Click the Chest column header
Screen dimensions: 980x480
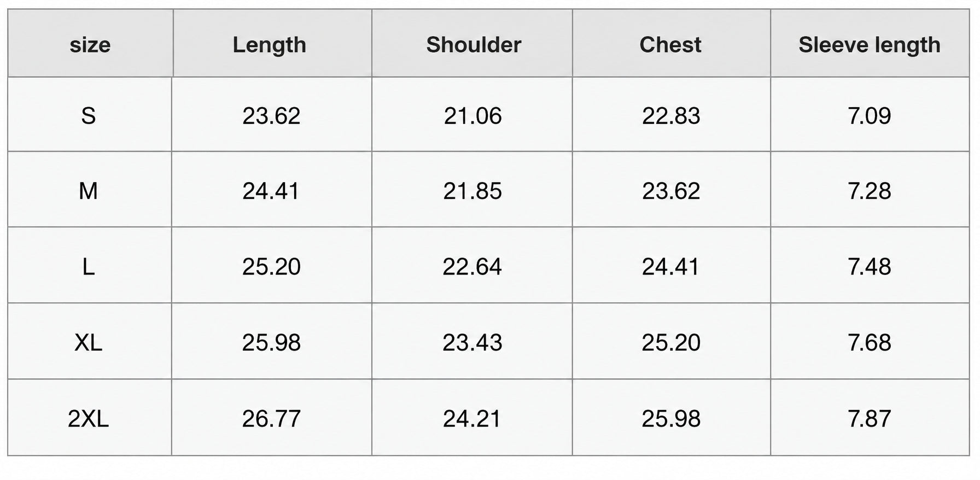point(671,44)
